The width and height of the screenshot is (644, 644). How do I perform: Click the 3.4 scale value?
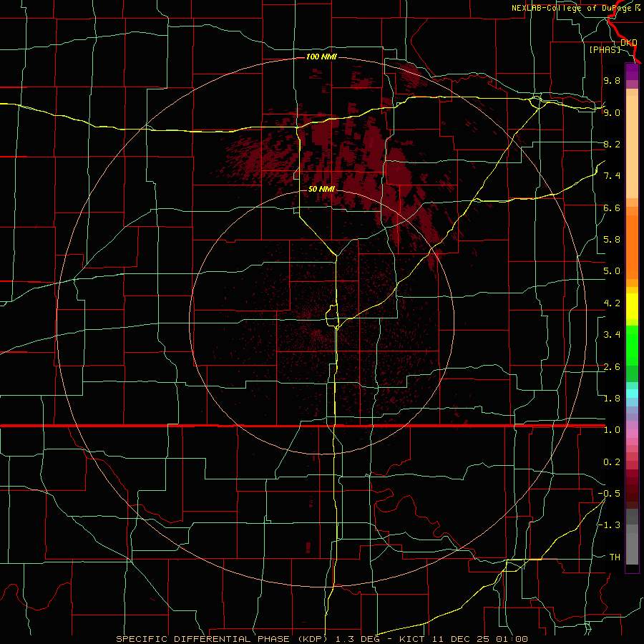click(612, 335)
